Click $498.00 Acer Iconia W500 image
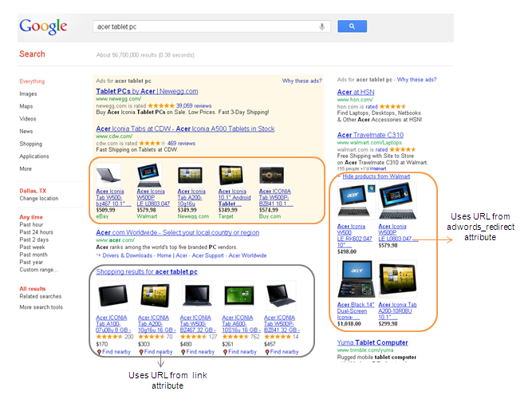 point(357,200)
